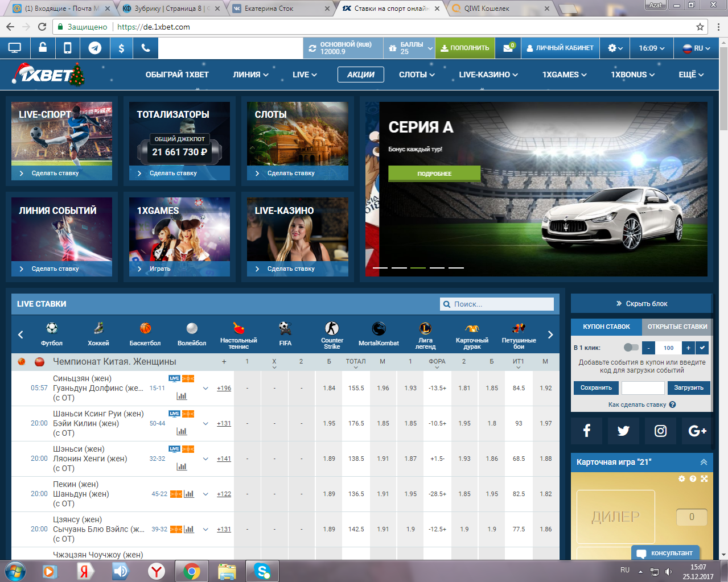
Task: Click the help question icon in card game
Action: click(x=693, y=479)
